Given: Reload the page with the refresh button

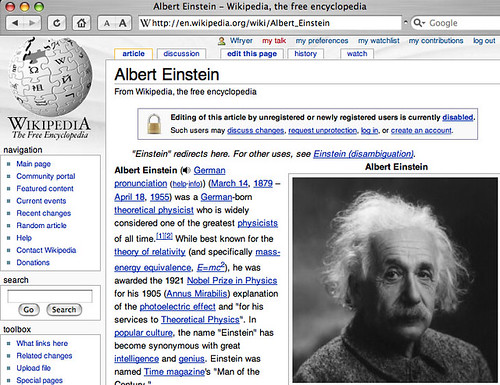Looking at the screenshot, I should tap(57, 23).
